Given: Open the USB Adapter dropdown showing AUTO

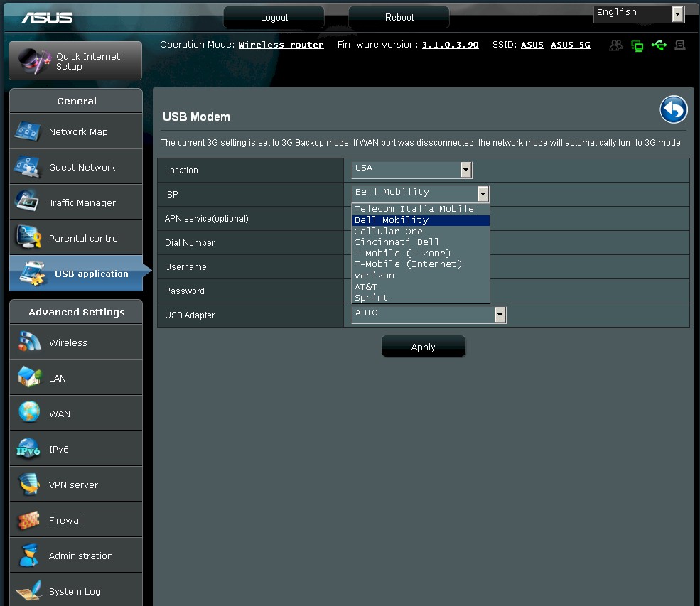Looking at the screenshot, I should coord(429,315).
